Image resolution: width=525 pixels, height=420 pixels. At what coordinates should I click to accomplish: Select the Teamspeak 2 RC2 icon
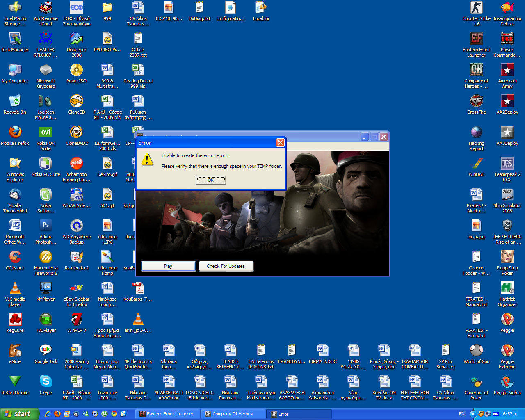[507, 169]
